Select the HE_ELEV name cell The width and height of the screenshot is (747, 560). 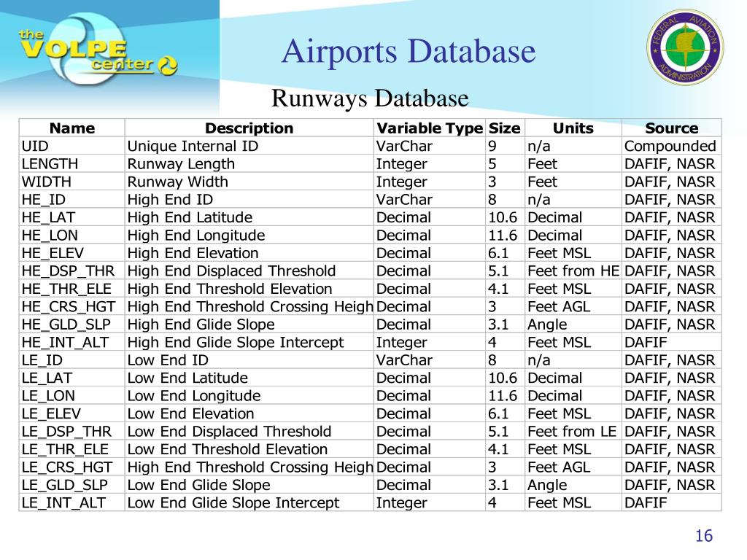[72, 253]
